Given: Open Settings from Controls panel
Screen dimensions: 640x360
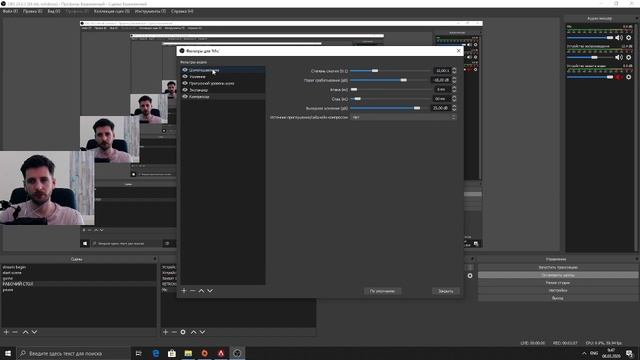Looking at the screenshot, I should 558,290.
